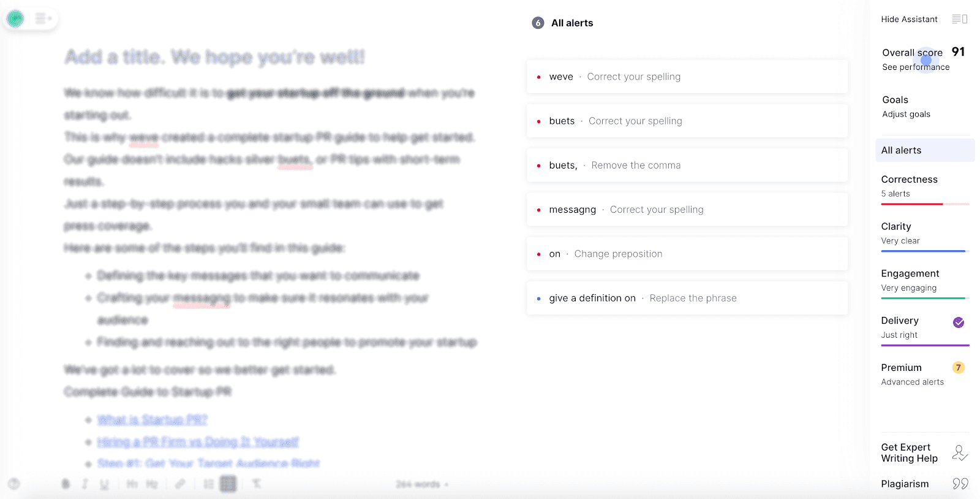Click the clear formatting icon
Screen dimensions: 980x499
[257, 484]
